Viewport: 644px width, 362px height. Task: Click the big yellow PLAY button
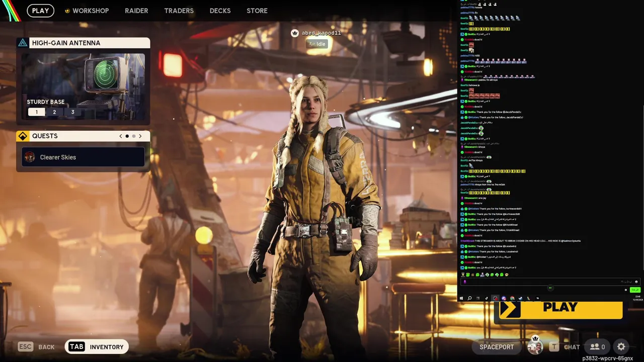[560, 309]
